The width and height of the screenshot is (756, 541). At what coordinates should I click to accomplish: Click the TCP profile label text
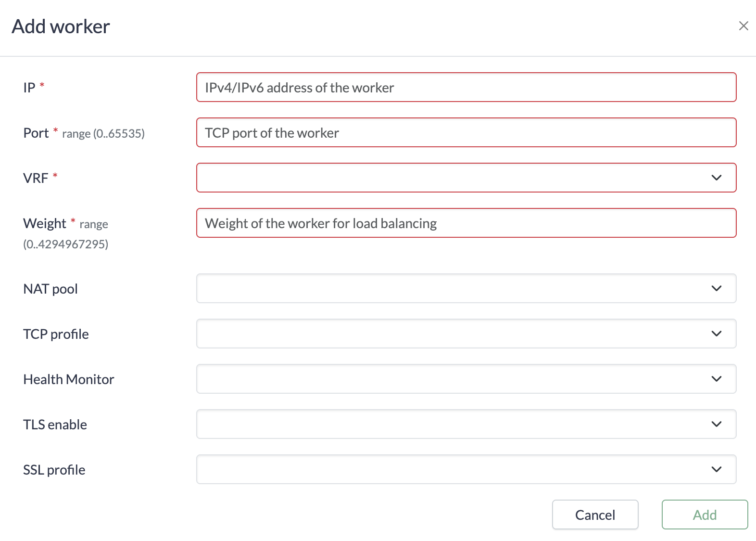coord(56,334)
